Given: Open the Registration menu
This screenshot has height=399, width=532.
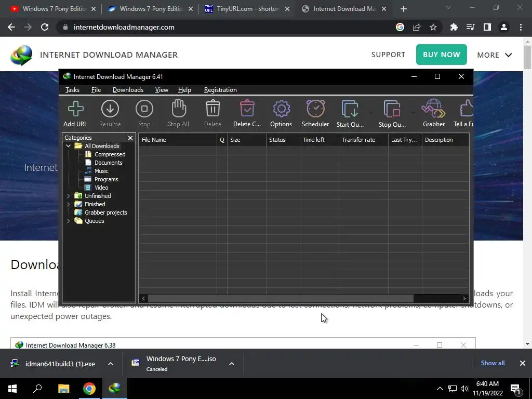Looking at the screenshot, I should pyautogui.click(x=220, y=90).
